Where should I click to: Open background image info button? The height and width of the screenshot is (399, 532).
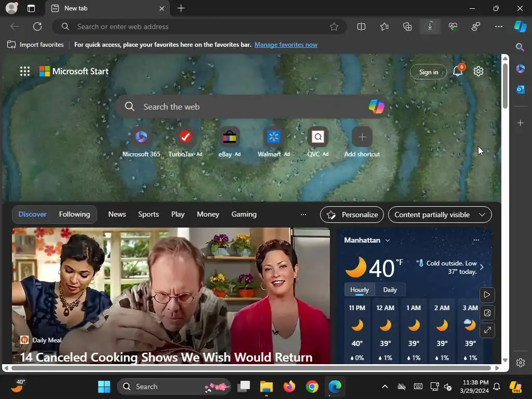click(x=487, y=312)
